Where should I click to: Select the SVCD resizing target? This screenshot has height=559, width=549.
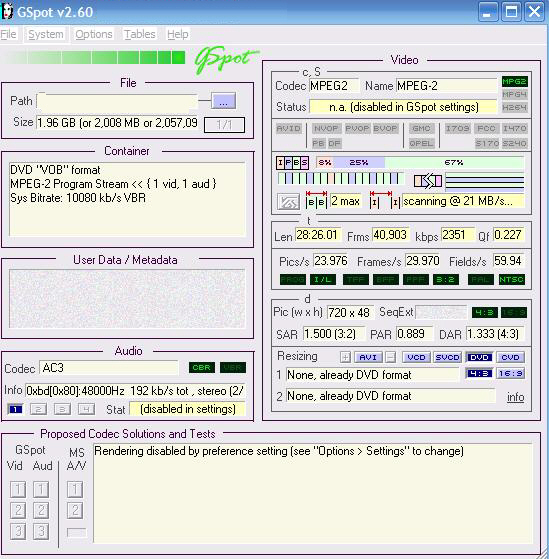click(447, 357)
